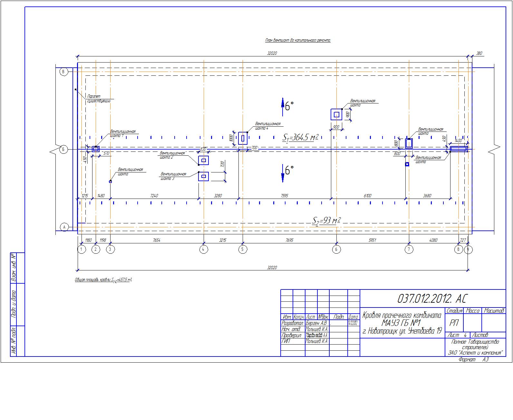Click the 'РП' stage value
Screen dimensions: 513x420
click(x=454, y=323)
